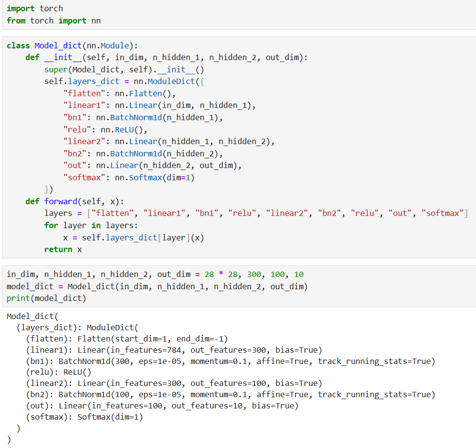This screenshot has width=476, height=448.
Task: Click the "return x" statement
Action: click(63, 250)
